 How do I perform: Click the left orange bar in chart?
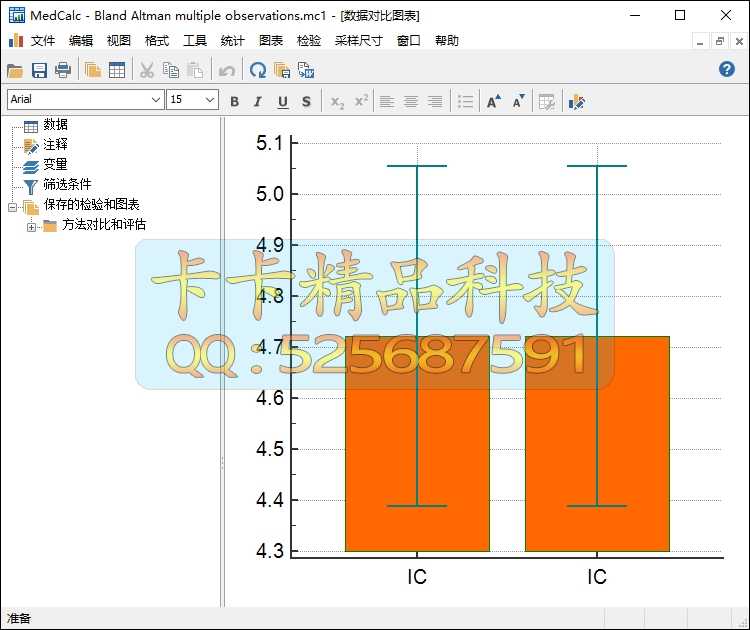418,444
